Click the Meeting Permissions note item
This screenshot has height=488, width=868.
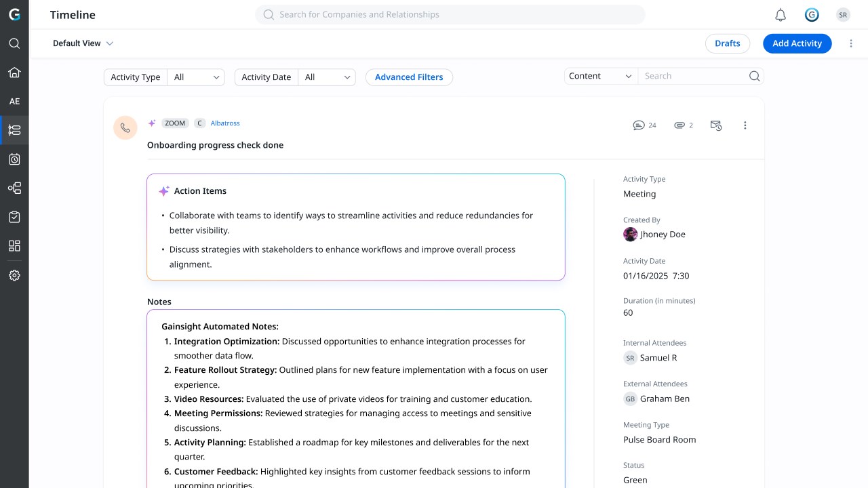tap(348, 421)
